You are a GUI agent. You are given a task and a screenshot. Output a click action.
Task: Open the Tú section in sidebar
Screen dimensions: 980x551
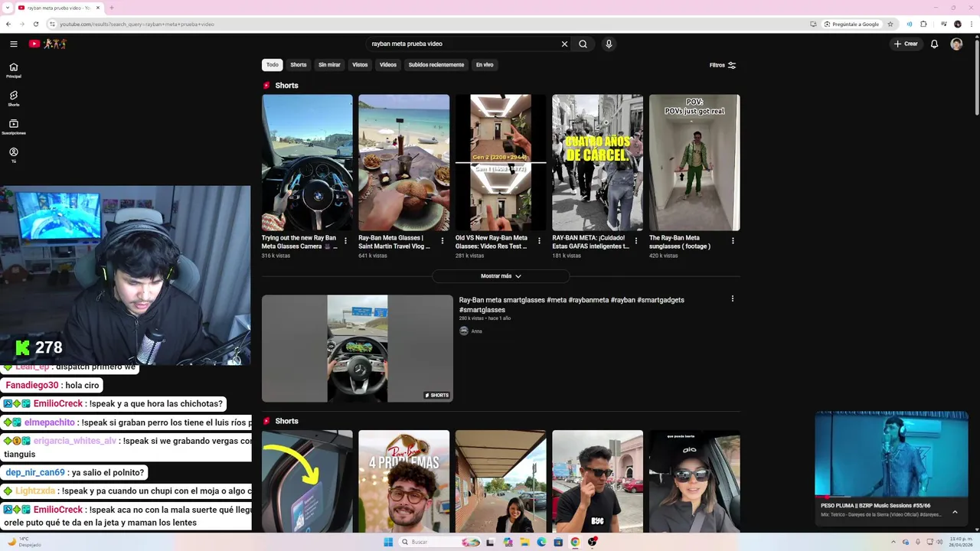point(13,155)
